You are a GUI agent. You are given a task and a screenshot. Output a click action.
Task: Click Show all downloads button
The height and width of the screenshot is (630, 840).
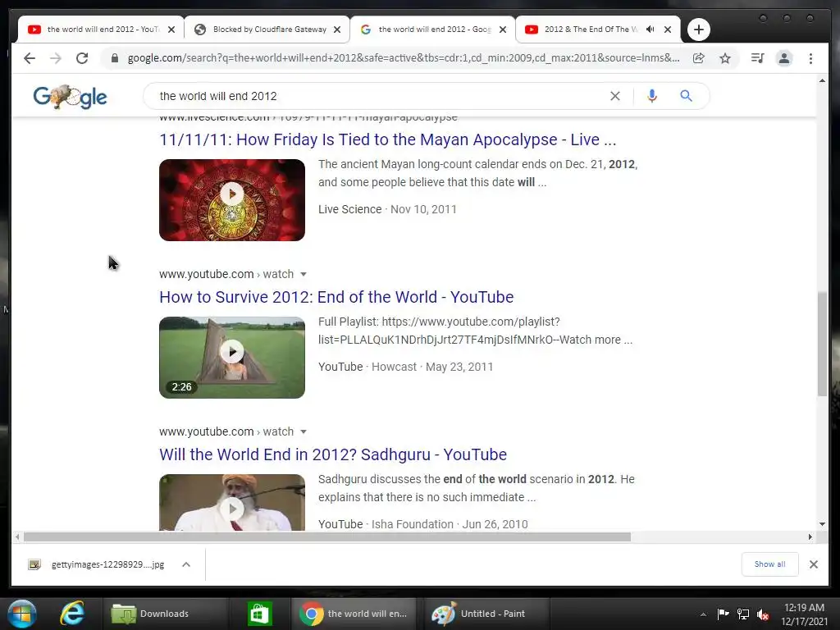pyautogui.click(x=769, y=564)
